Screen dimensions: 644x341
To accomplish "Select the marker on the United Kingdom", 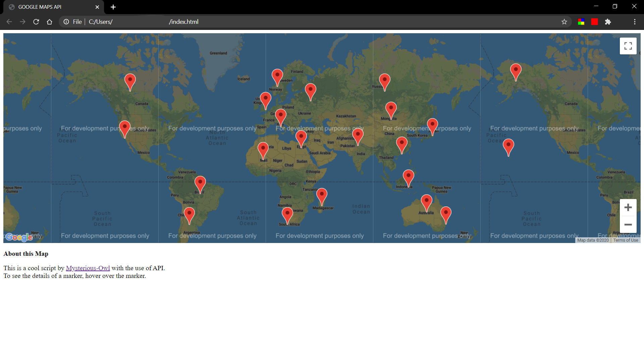I will [x=266, y=101].
